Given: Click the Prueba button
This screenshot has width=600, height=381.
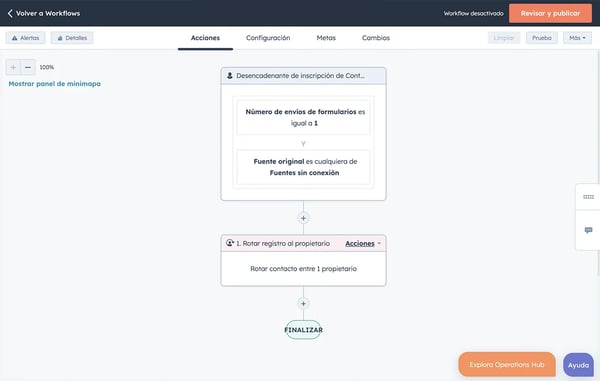Looking at the screenshot, I should 541,38.
